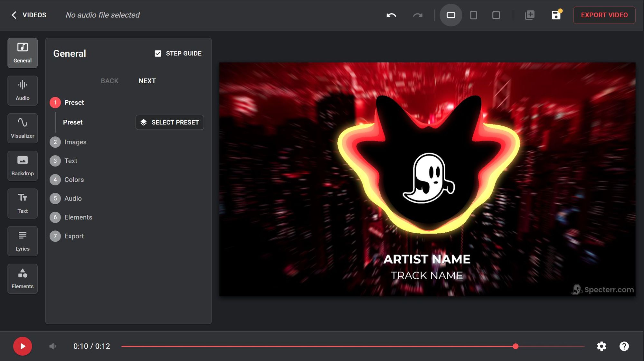
Task: Click the duplicate video icon
Action: pos(530,15)
